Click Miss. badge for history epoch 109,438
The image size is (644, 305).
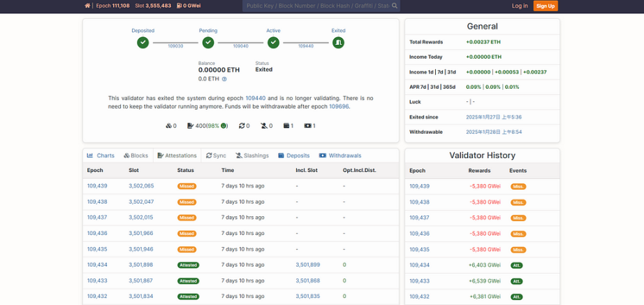(518, 202)
